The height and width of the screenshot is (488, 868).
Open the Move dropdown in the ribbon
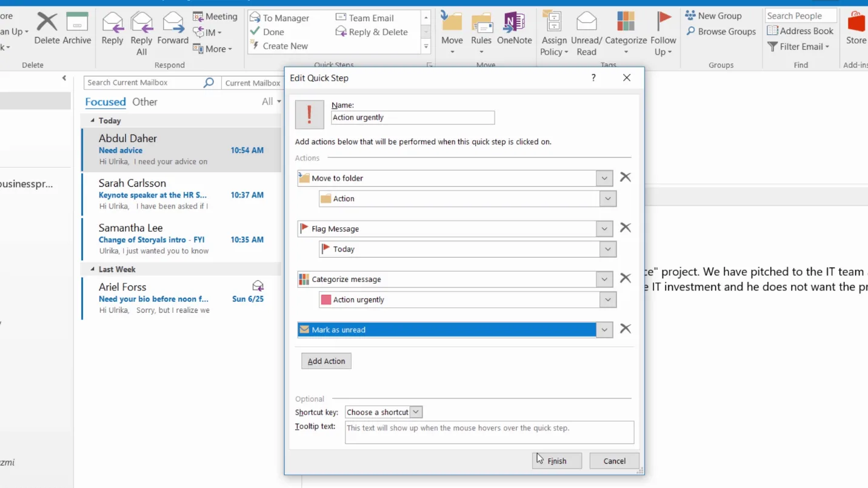[452, 34]
